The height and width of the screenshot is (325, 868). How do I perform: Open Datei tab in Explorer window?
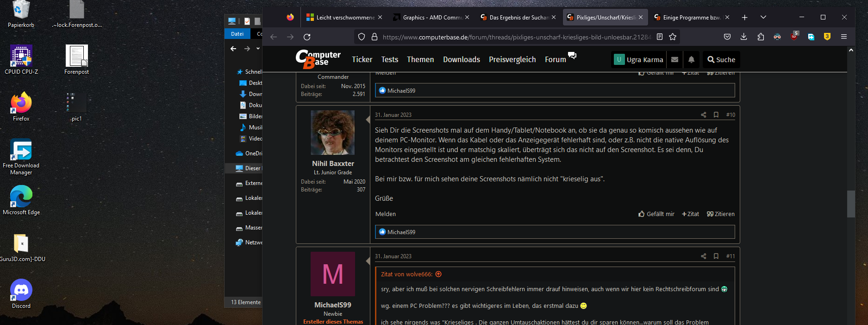237,33
